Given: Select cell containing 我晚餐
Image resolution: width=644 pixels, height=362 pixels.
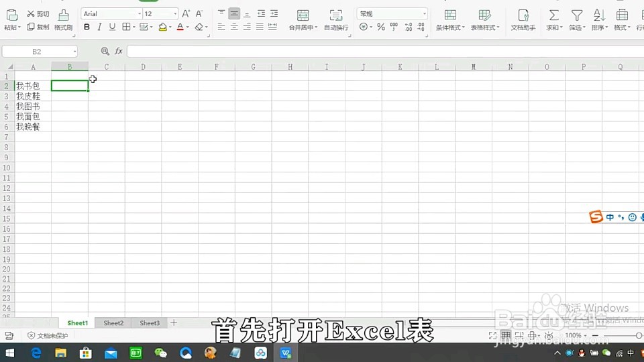Looking at the screenshot, I should click(x=33, y=127).
